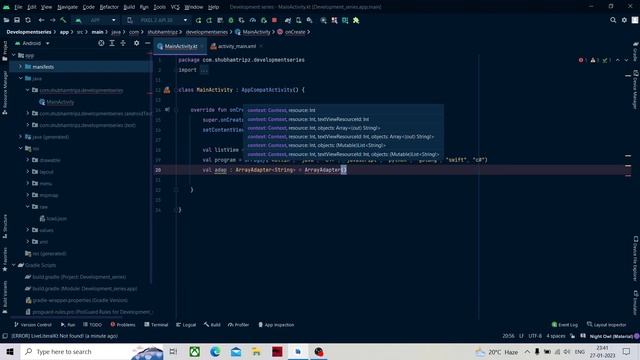Open the App Inspection tool window
The height and width of the screenshot is (360, 640).
tap(276, 325)
